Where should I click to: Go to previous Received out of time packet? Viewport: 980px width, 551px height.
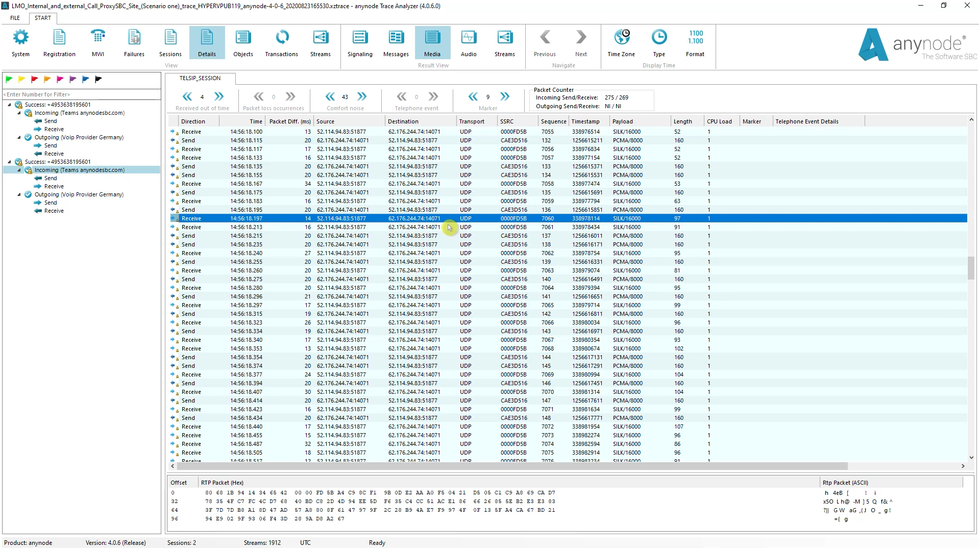tap(187, 96)
